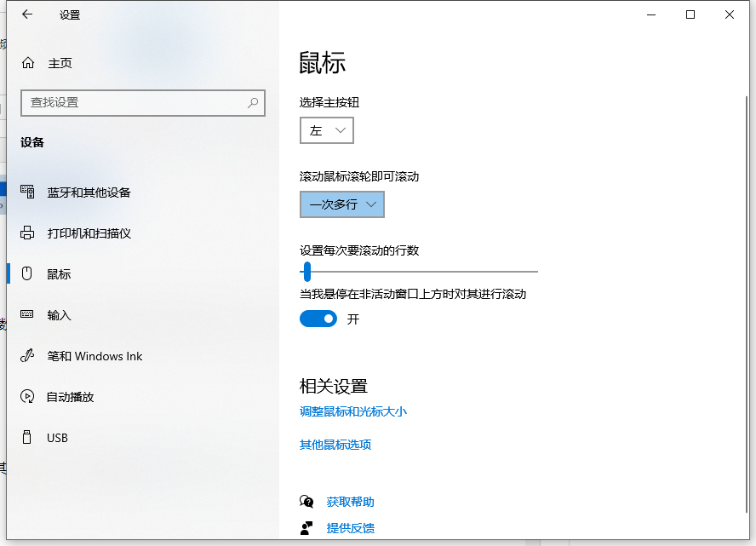This screenshot has width=756, height=546.
Task: Select 设备 in the navigation pane
Action: click(x=31, y=142)
